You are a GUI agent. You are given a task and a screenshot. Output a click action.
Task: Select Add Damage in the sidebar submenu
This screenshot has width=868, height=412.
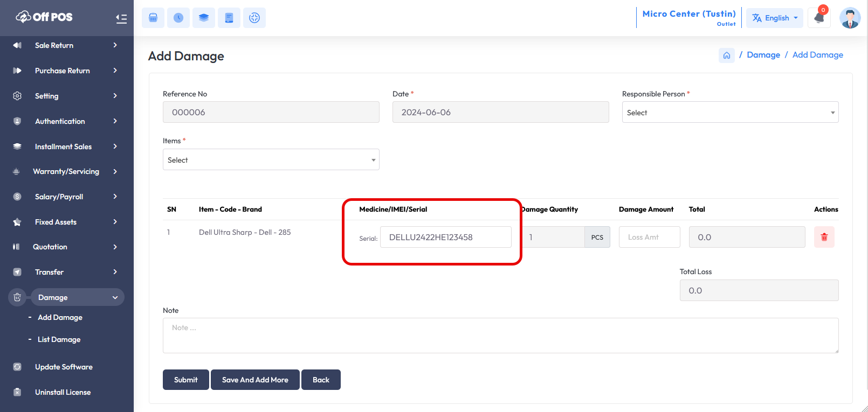tap(60, 317)
